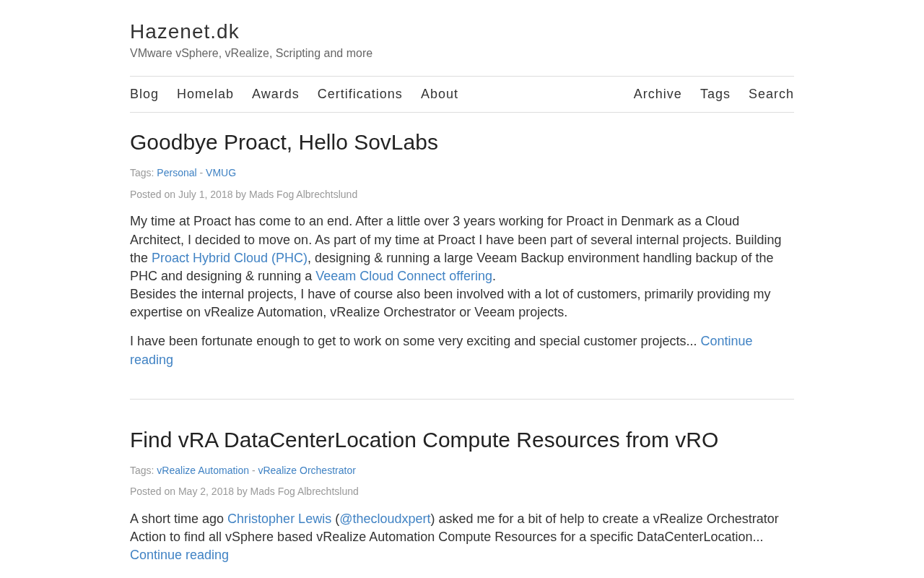Open the vRA DataCenterLocation post title
924x578 pixels.
click(x=424, y=440)
